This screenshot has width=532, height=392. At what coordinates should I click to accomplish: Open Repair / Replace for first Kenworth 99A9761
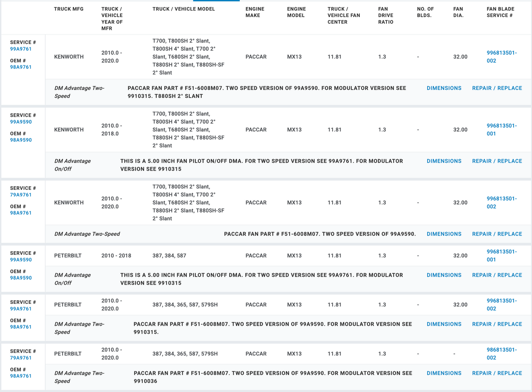click(497, 88)
